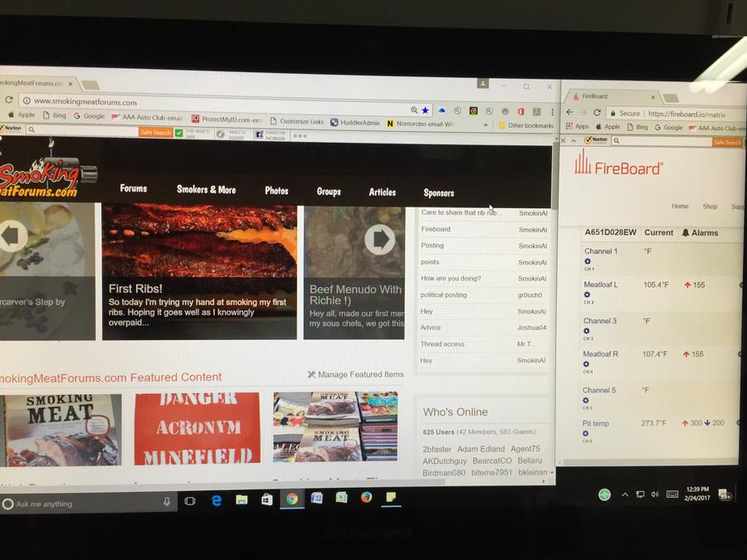Expand hidden bookmarks overflow chevron
747x560 pixels.
486,124
